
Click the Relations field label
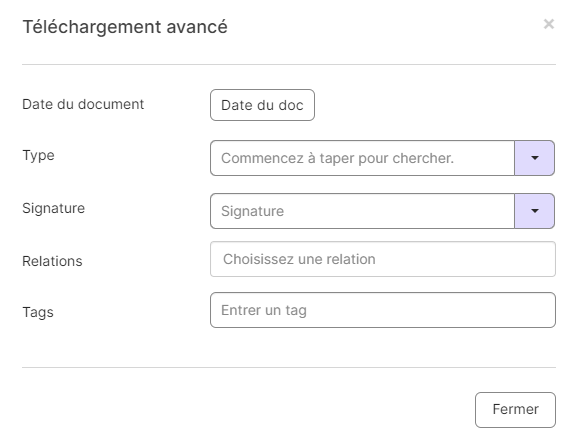52,261
